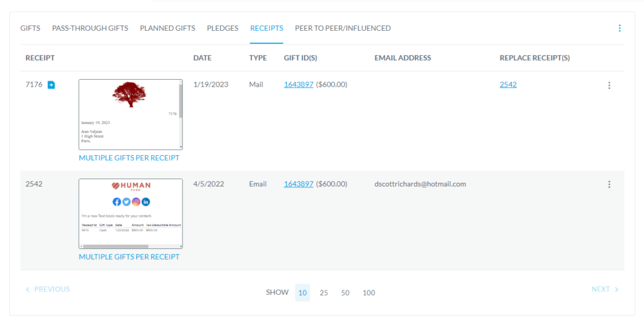This screenshot has height=325, width=644.
Task: Click the email dscottrichards@hotmail.com
Action: pos(420,184)
